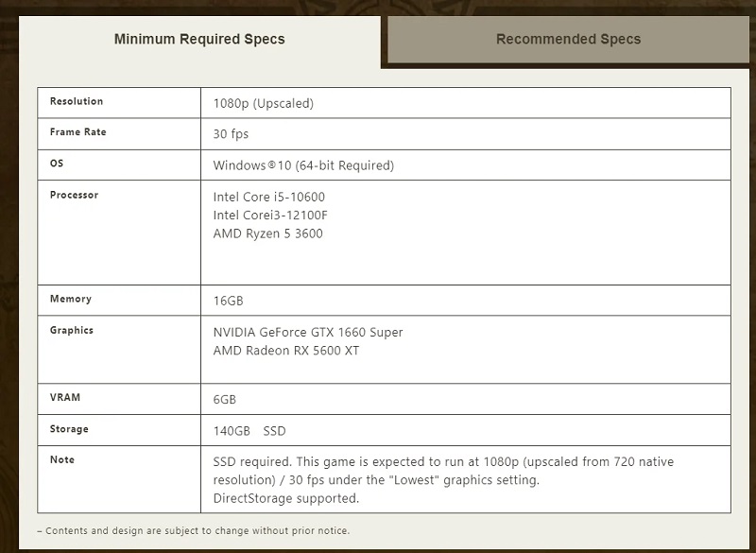Click the Resolution row label

pos(77,101)
